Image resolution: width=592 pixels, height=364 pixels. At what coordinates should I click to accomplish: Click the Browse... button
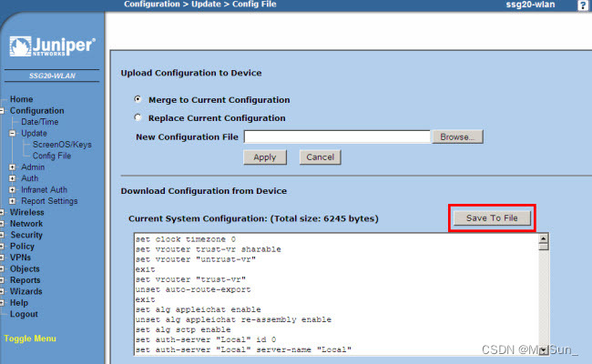(x=457, y=136)
